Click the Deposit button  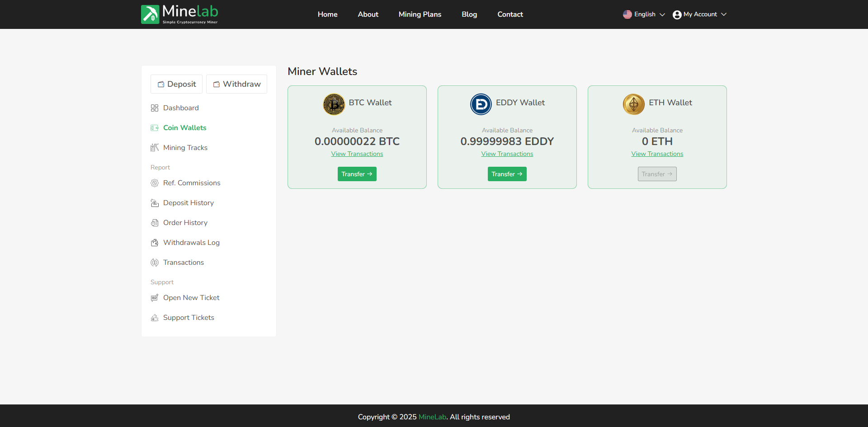(x=176, y=84)
